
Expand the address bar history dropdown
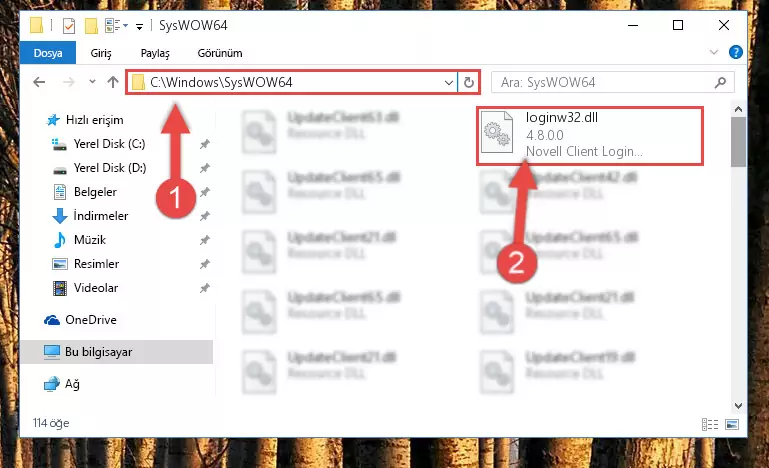[x=448, y=82]
